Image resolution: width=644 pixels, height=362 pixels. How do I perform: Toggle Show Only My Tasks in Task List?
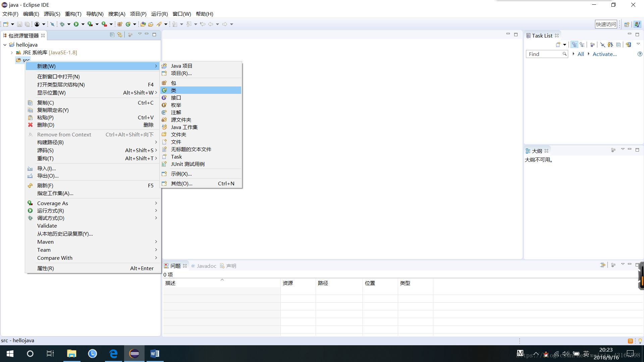coord(610,45)
